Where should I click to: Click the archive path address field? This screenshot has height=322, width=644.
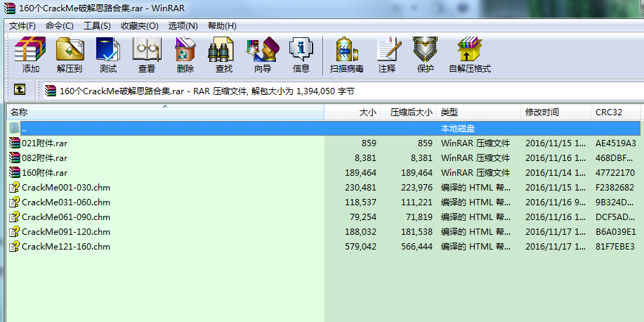pyautogui.click(x=343, y=91)
